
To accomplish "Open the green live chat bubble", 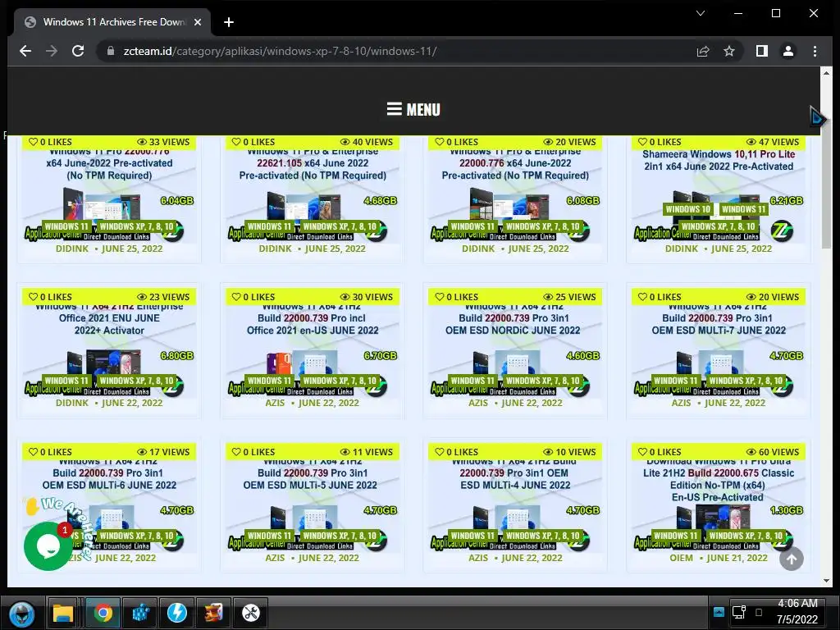I will click(x=48, y=546).
